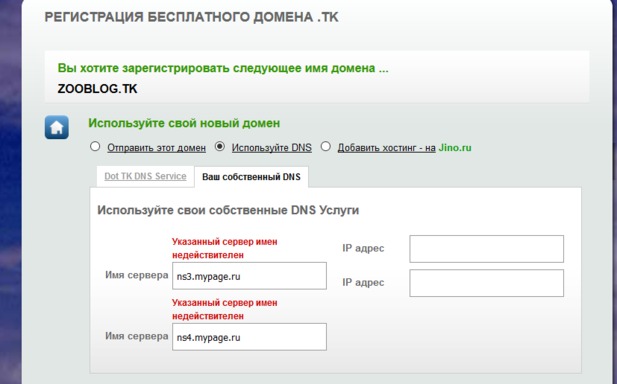
Task: Click the second empty IP адрес field
Action: [486, 283]
